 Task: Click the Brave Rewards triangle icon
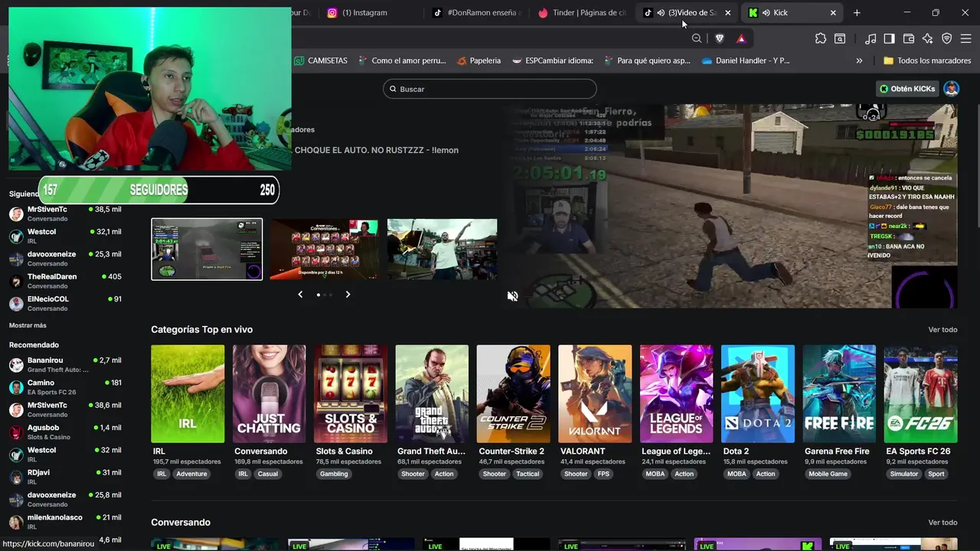click(x=741, y=38)
